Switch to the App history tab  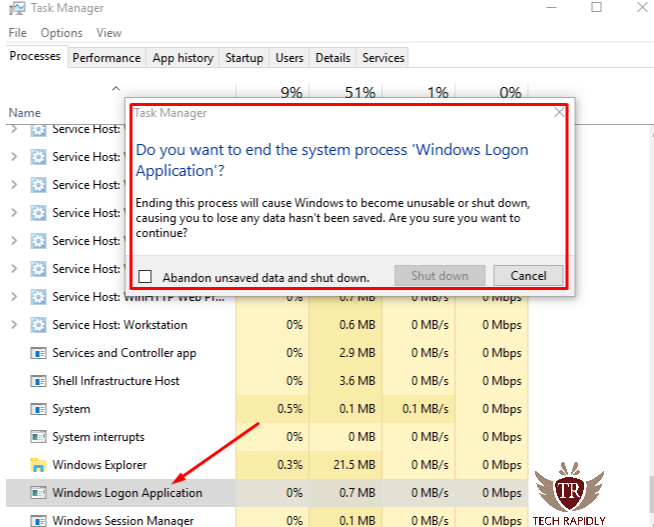183,58
